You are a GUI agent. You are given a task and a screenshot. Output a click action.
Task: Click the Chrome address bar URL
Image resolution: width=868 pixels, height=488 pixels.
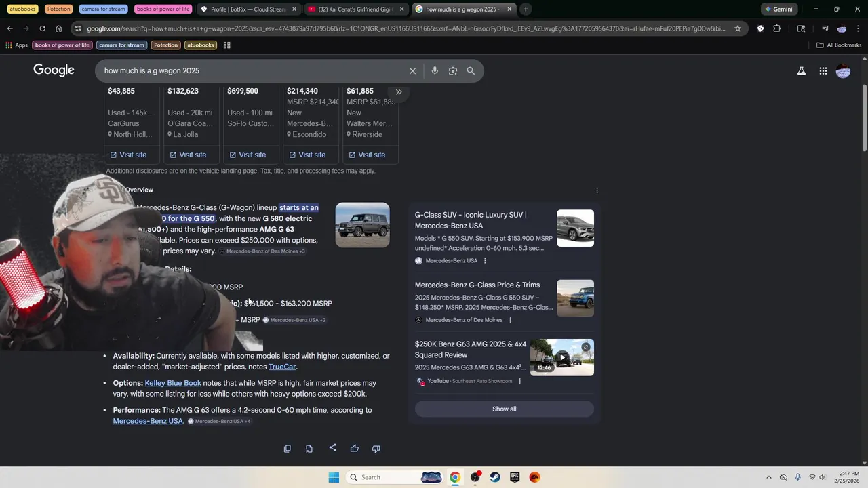406,28
